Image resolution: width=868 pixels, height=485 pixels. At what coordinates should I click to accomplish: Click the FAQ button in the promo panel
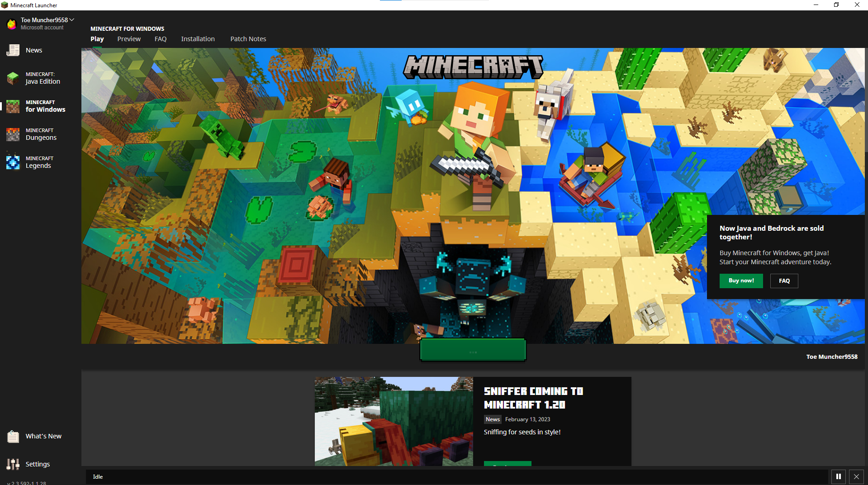pyautogui.click(x=784, y=281)
